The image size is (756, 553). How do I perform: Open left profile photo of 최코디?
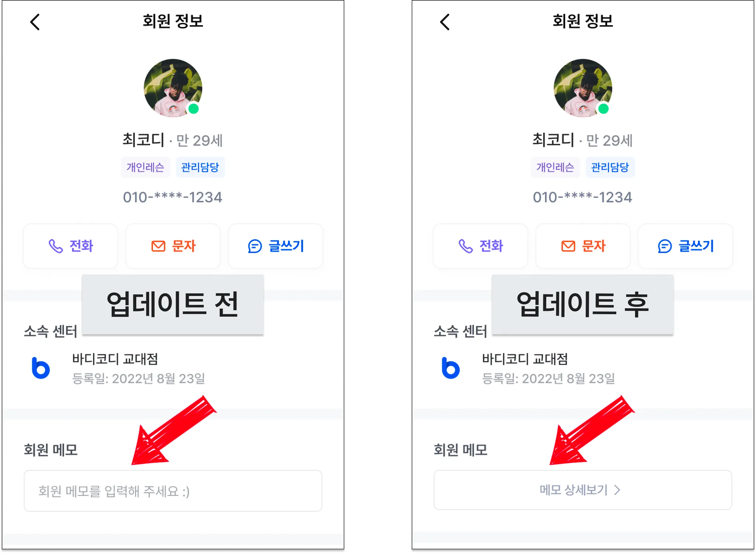[173, 88]
